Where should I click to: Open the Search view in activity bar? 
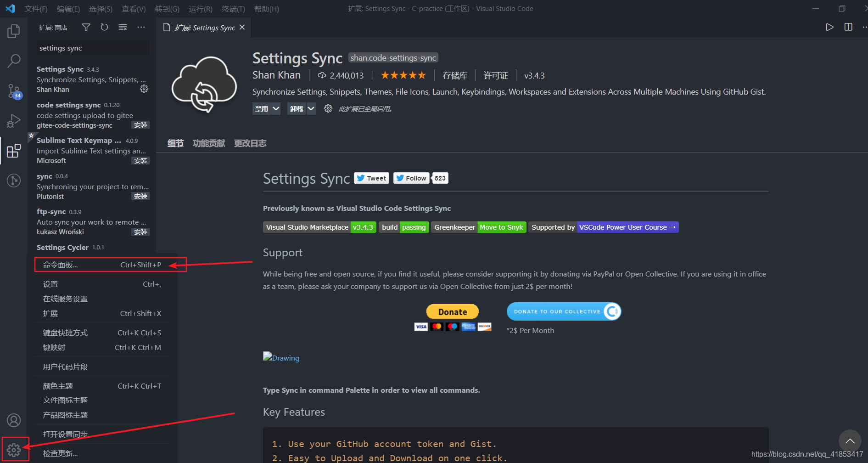(14, 61)
